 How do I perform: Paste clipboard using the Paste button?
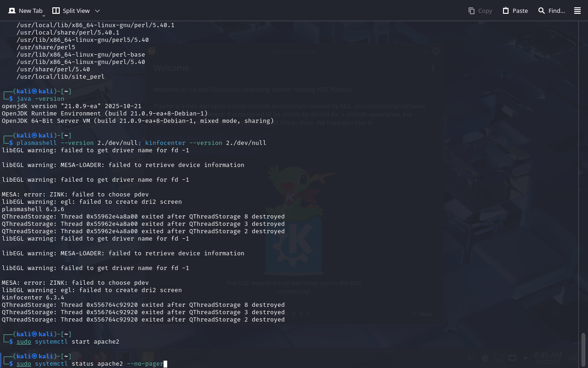[515, 11]
